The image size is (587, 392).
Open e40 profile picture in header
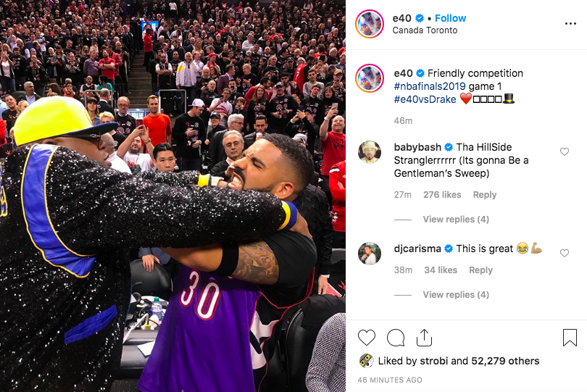(x=370, y=24)
